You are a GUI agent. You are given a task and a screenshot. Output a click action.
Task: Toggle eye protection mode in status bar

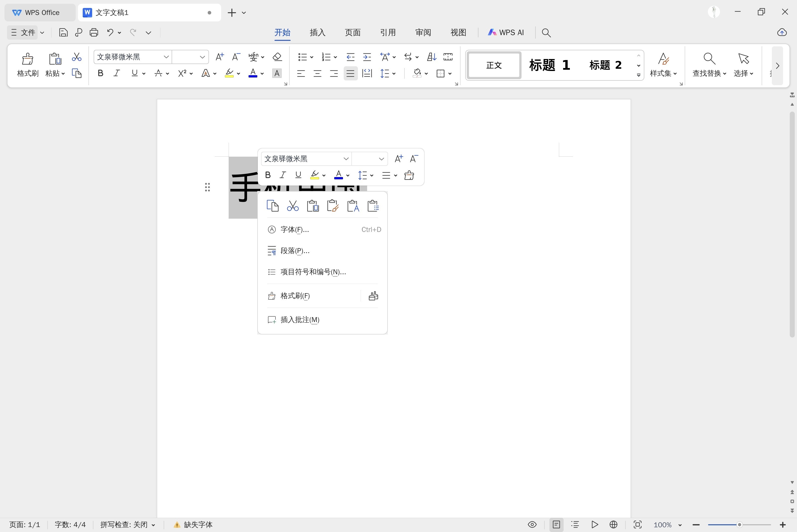532,525
